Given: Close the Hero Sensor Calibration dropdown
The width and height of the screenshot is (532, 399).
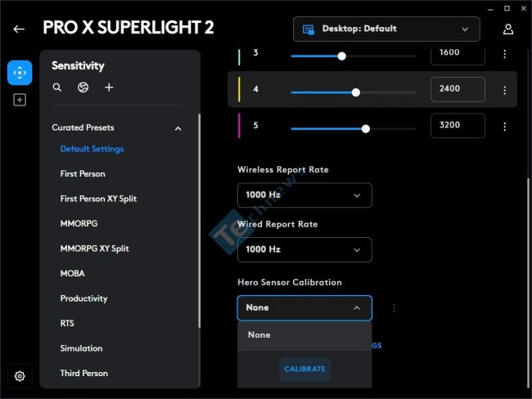Looking at the screenshot, I should pyautogui.click(x=304, y=308).
